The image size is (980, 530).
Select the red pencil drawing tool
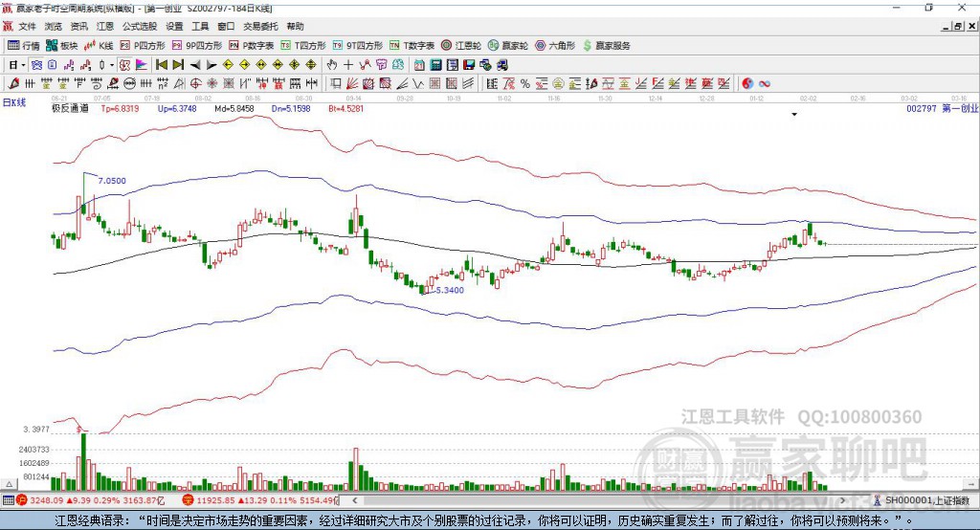point(13,84)
